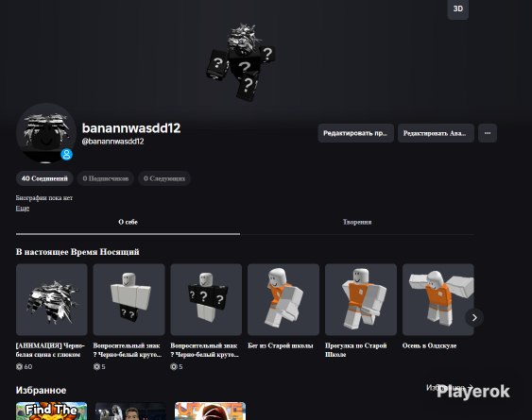Click the 3D avatar render in header
The width and height of the screenshot is (532, 420).
point(241,61)
